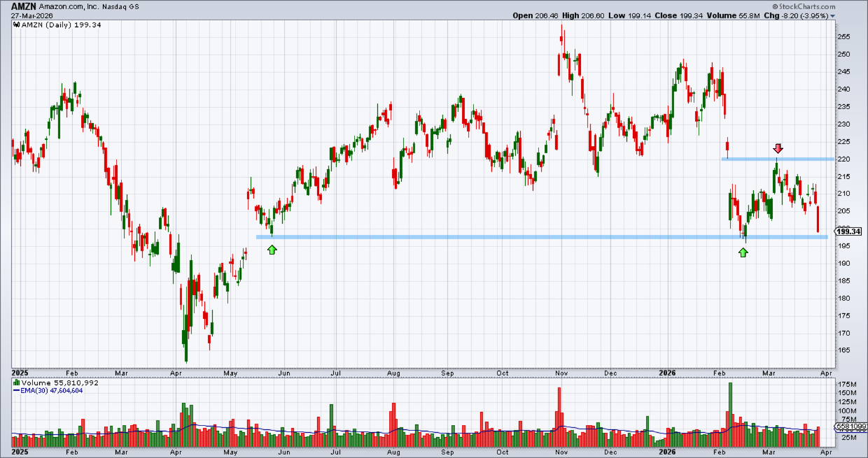Click the 215 price axis label
The height and width of the screenshot is (458, 868).
point(843,177)
